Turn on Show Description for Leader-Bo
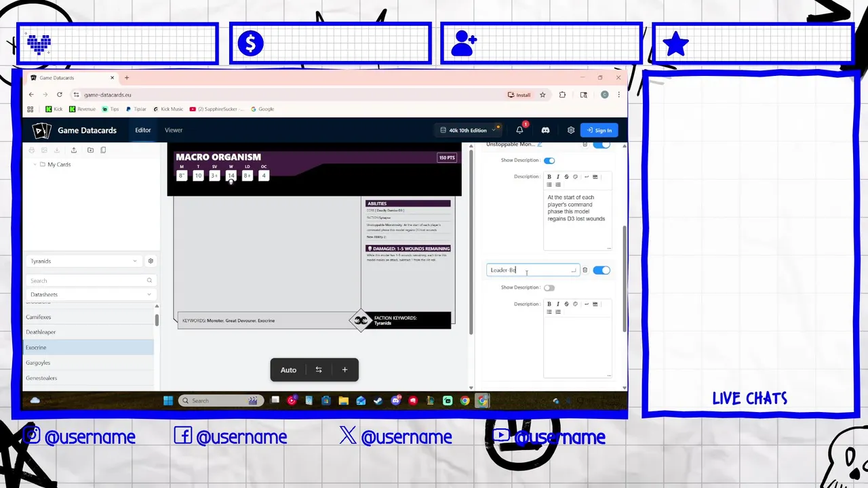 (x=549, y=287)
